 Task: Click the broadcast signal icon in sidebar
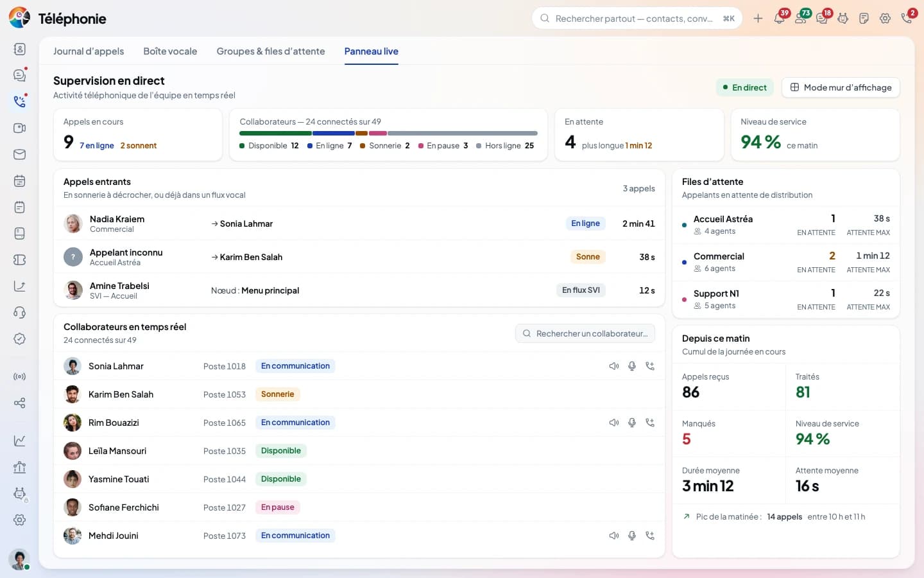tap(20, 376)
